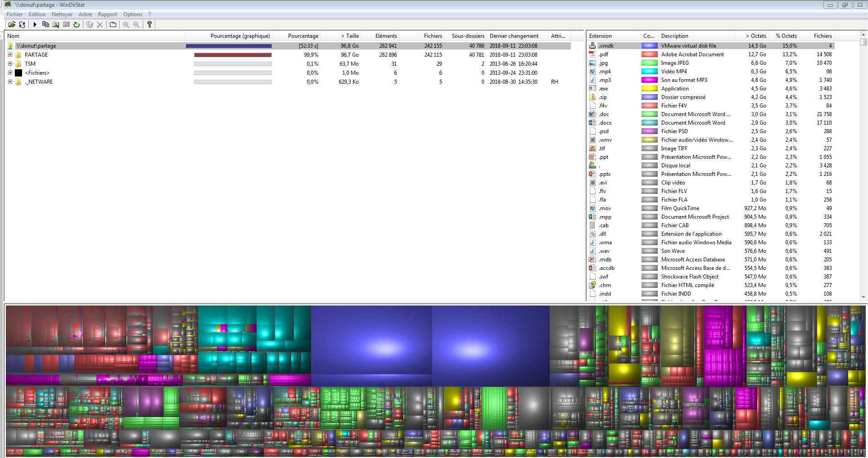Click the empty folder icon in toolbar
The image size is (868, 458).
113,25
